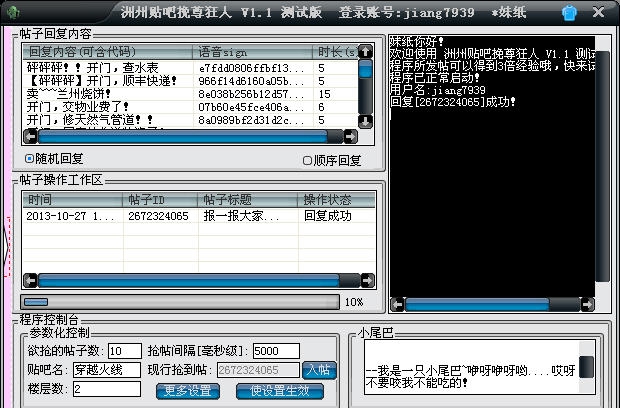
Task: Click up arrow of reply list scrollbar
Action: pyautogui.click(x=365, y=51)
